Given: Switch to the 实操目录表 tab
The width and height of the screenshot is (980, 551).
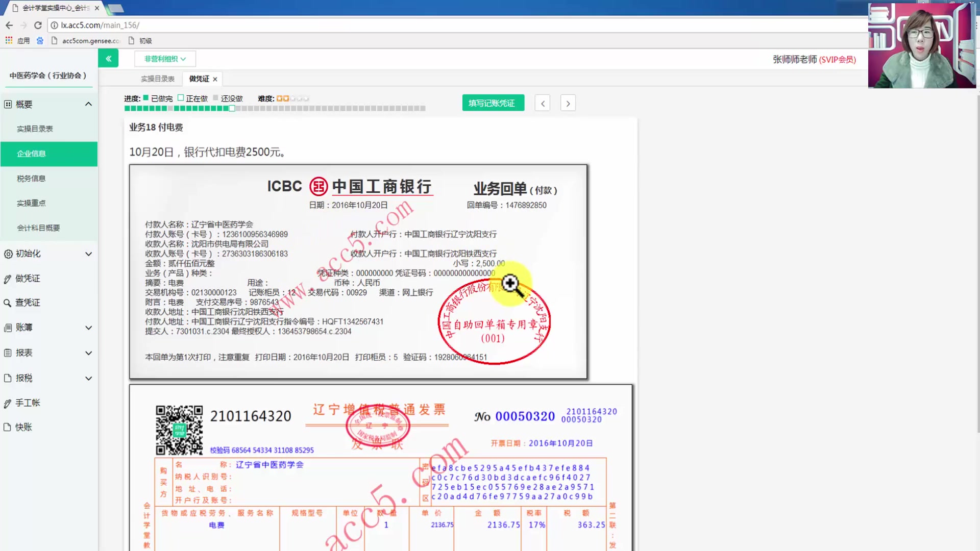Looking at the screenshot, I should (x=158, y=79).
